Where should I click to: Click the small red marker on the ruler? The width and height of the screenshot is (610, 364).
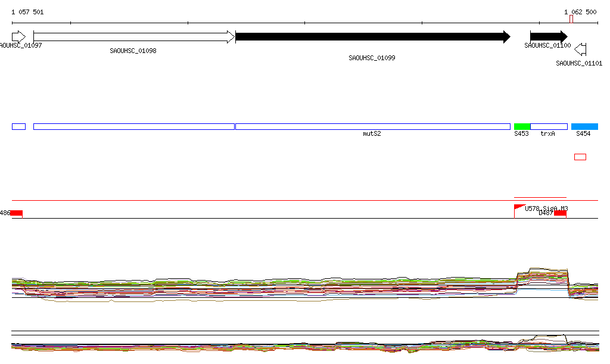pos(571,19)
